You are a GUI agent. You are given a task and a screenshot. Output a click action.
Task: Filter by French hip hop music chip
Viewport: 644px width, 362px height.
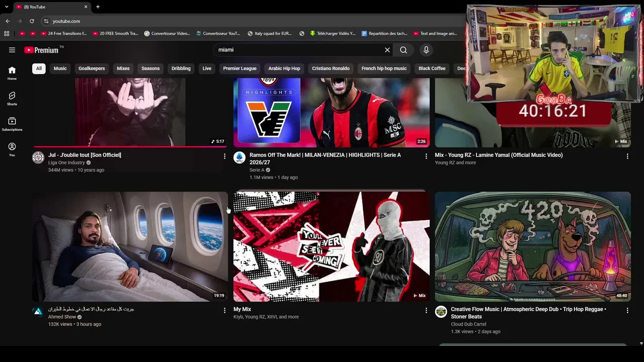tap(384, 68)
